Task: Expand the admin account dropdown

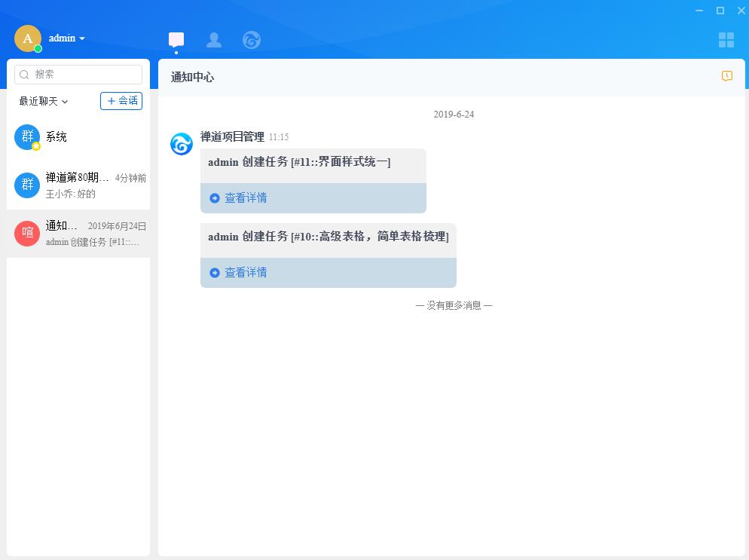Action: coord(82,38)
